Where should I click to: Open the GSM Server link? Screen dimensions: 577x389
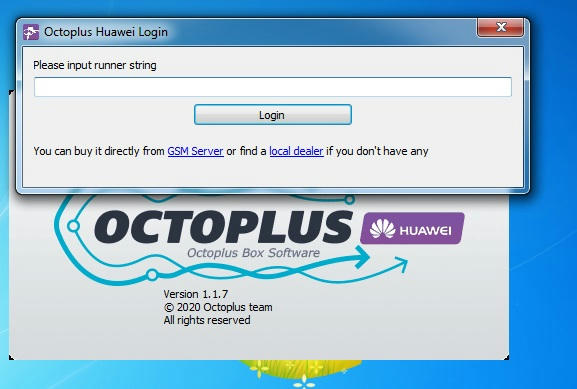coord(195,151)
